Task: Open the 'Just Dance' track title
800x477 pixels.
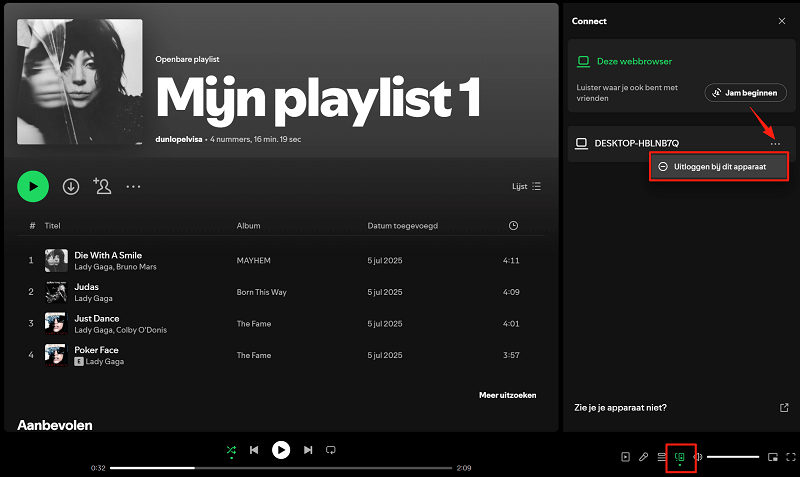Action: pyautogui.click(x=97, y=318)
